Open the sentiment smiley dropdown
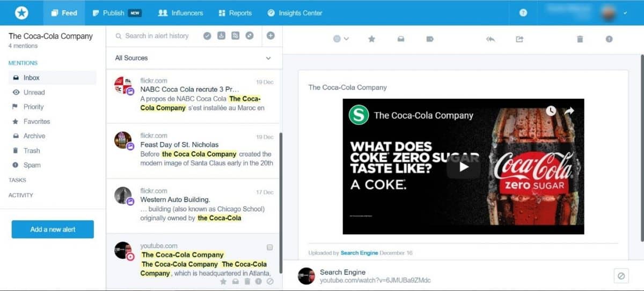644x291 pixels. coord(341,39)
